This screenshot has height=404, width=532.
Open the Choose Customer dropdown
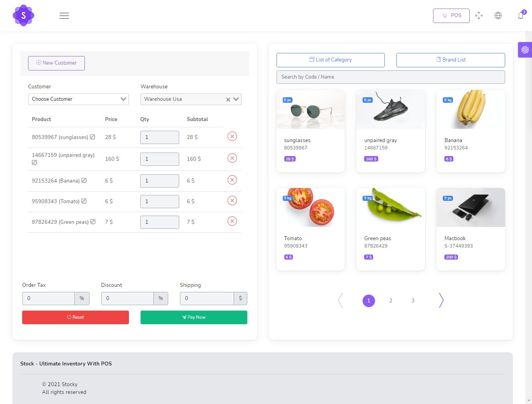tap(78, 99)
